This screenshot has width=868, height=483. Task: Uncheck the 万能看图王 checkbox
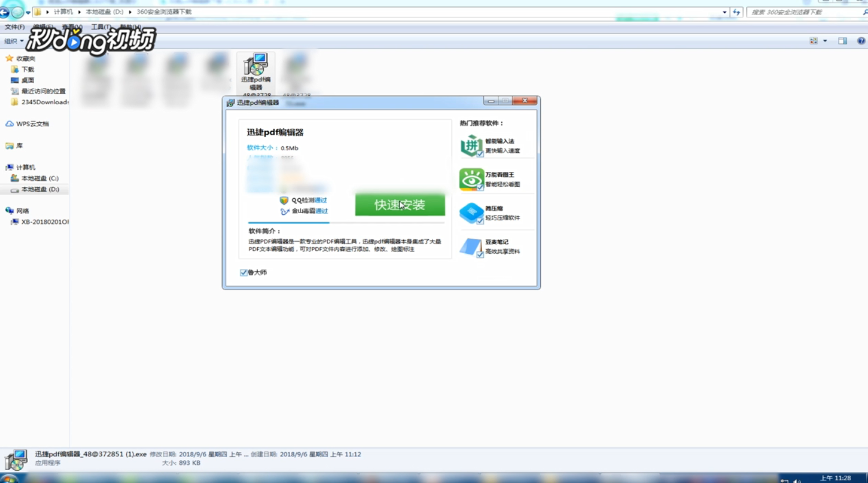[x=480, y=187]
